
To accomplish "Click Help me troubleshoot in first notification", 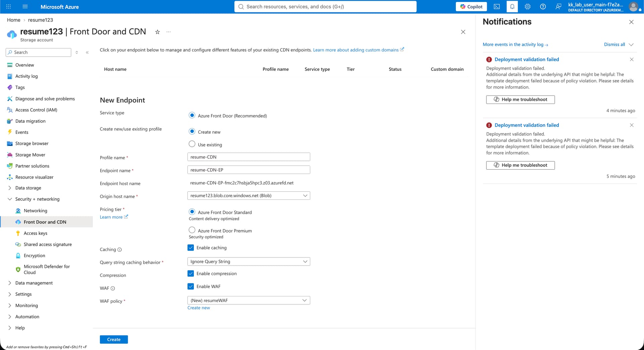I will 520,100.
